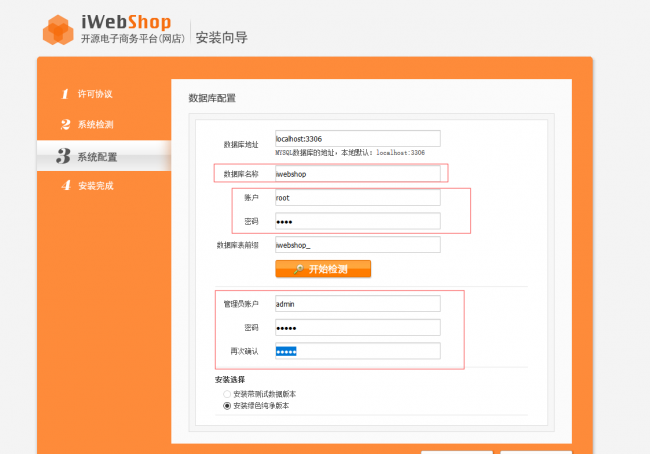The image size is (650, 454).
Task: Select 安装带测试数据版本 radio option
Action: tap(227, 394)
